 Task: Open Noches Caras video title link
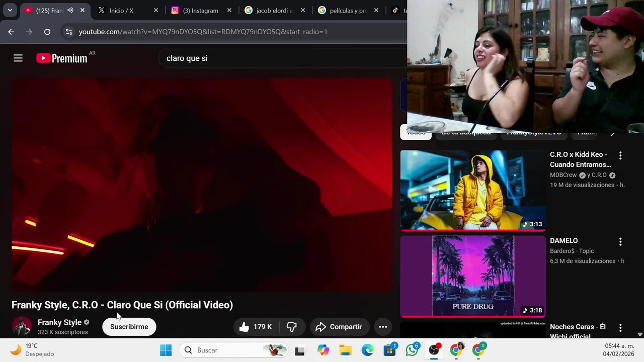(578, 331)
